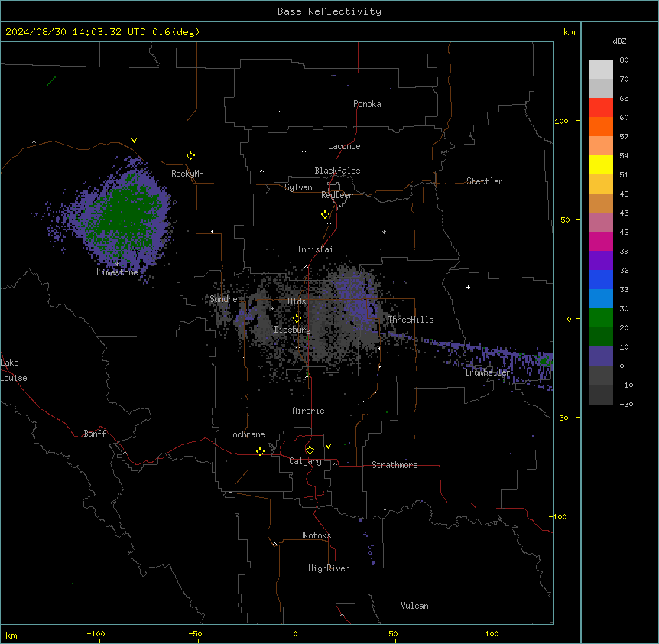This screenshot has height=644, width=659.
Task: Select the Didsbury city label
Action: tap(293, 330)
